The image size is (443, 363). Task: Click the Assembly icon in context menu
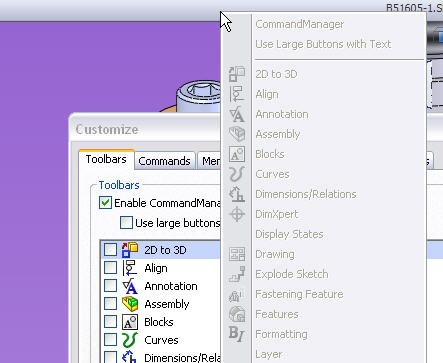coord(237,134)
